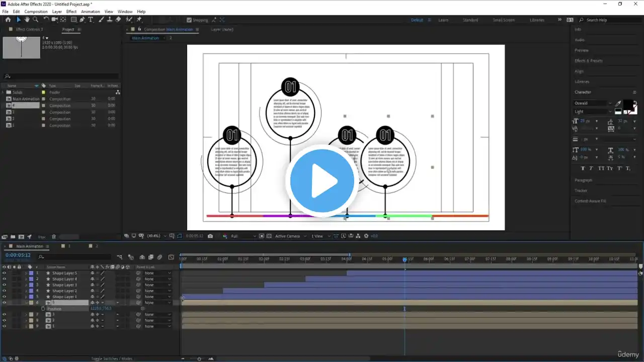Screen dimensions: 644x362
Task: Click the Home icon in the toolbar
Action: pos(8,20)
